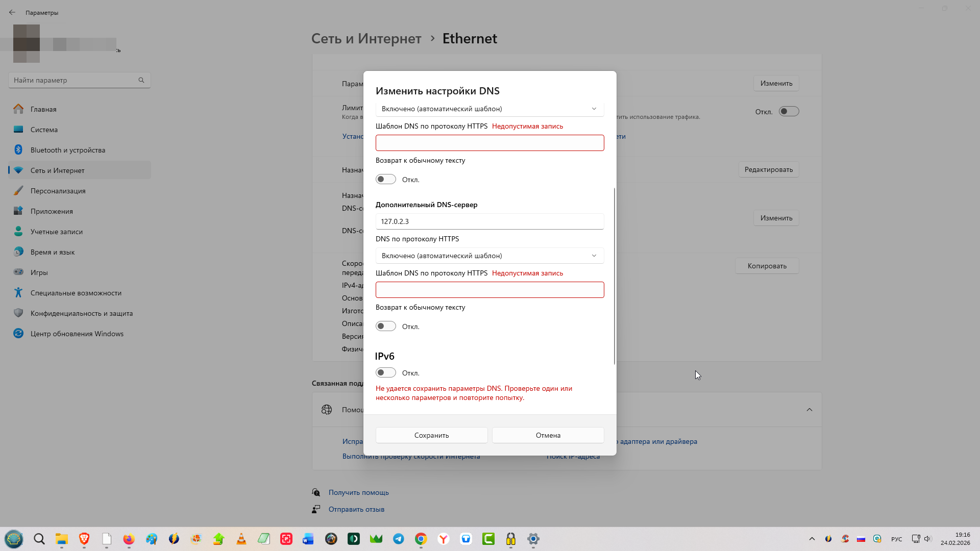Click the Сохранить button
Viewport: 980px width, 551px height.
pyautogui.click(x=431, y=435)
